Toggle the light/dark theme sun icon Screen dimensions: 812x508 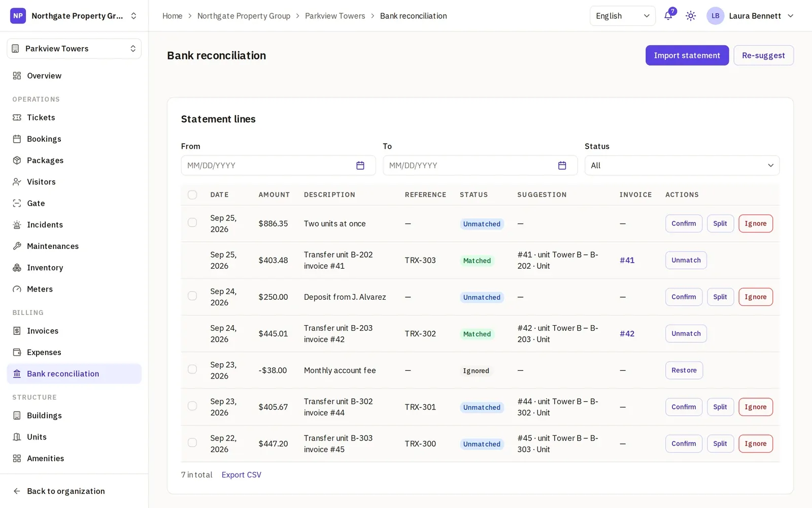(691, 16)
